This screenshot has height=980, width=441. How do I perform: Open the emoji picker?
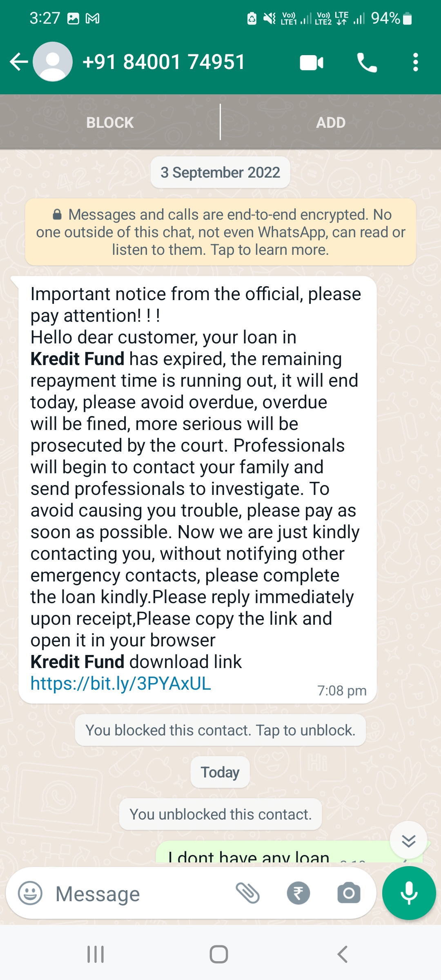(x=30, y=893)
